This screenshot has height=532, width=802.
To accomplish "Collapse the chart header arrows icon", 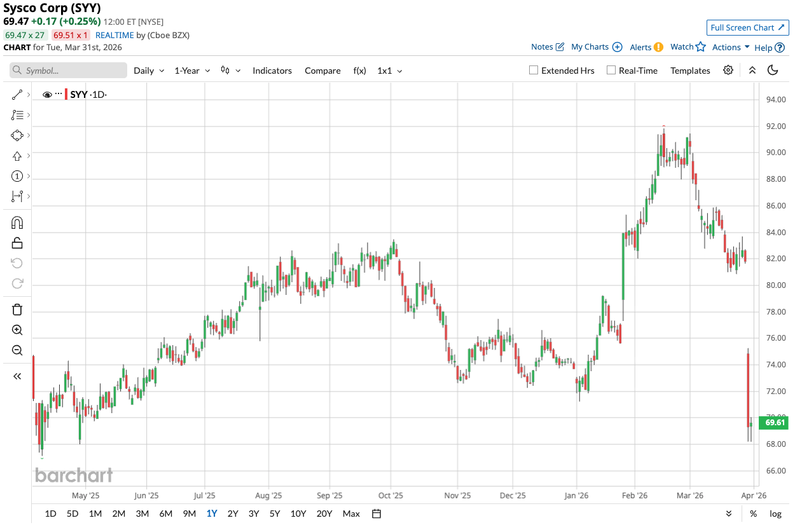I will (x=752, y=70).
